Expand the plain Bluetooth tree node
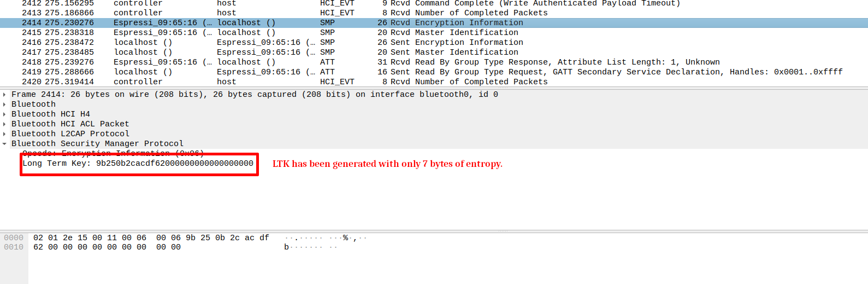The image size is (868, 284). (x=5, y=105)
